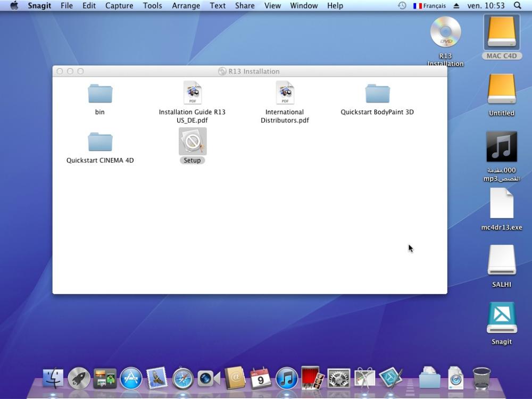The image size is (532, 399).
Task: Open the Share menu
Action: click(245, 5)
